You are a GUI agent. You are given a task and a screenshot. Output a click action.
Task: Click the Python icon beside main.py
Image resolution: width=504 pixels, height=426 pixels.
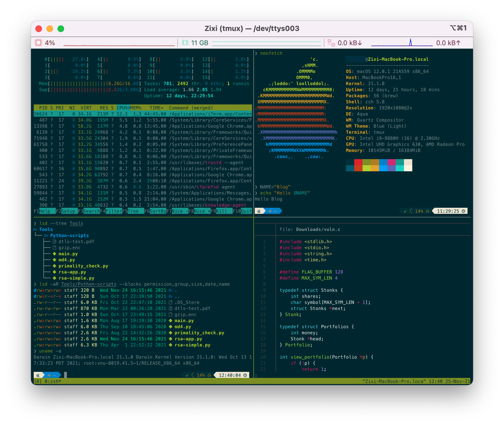click(54, 254)
